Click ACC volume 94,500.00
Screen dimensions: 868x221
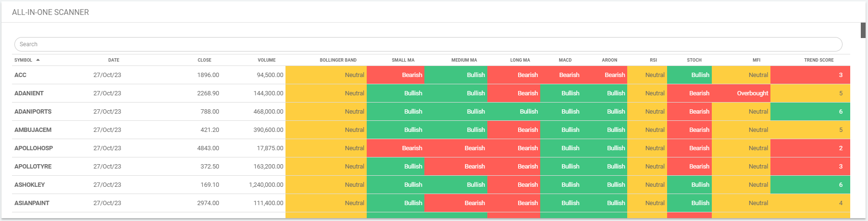click(270, 75)
